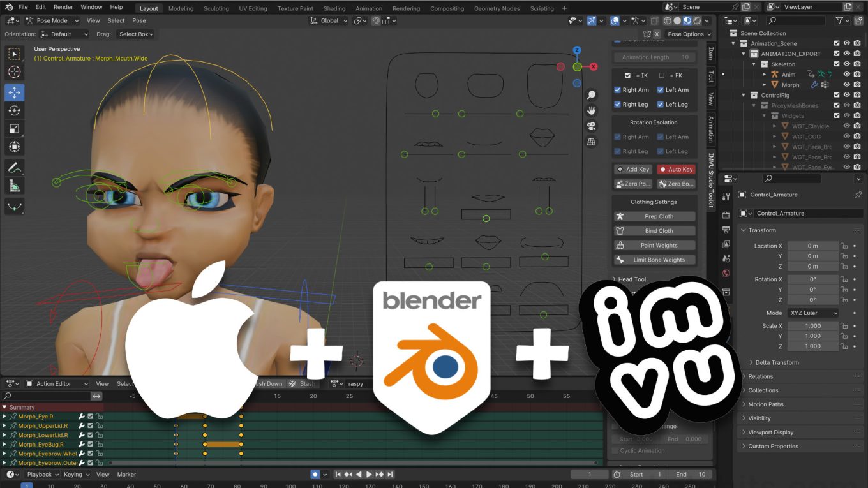This screenshot has width=868, height=488.
Task: Open the File menu
Action: click(23, 7)
